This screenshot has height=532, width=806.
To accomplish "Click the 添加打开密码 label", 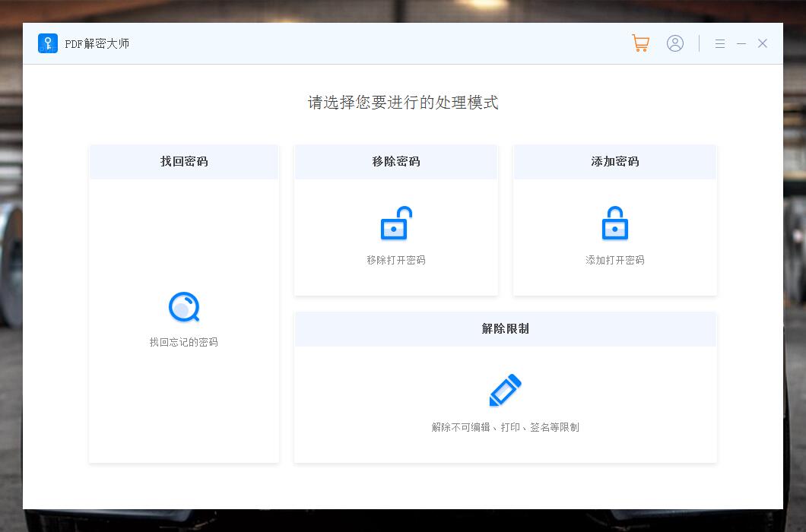I will tap(614, 260).
